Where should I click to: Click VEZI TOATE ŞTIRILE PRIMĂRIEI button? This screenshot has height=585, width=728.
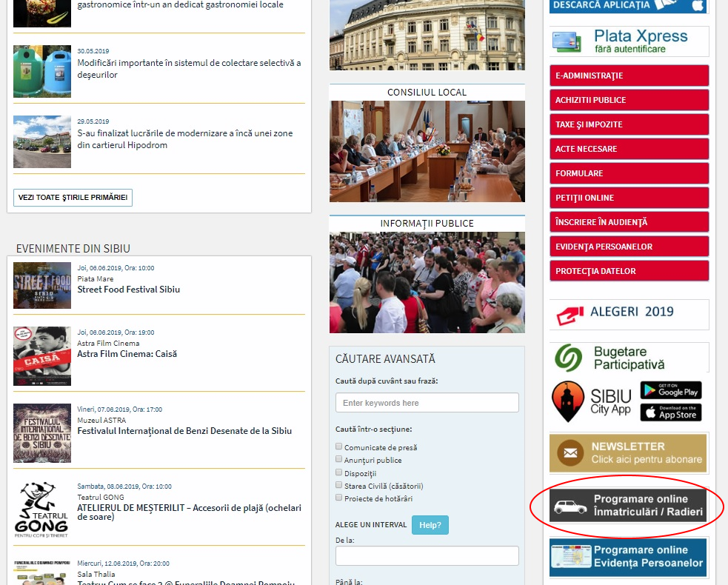tap(72, 197)
